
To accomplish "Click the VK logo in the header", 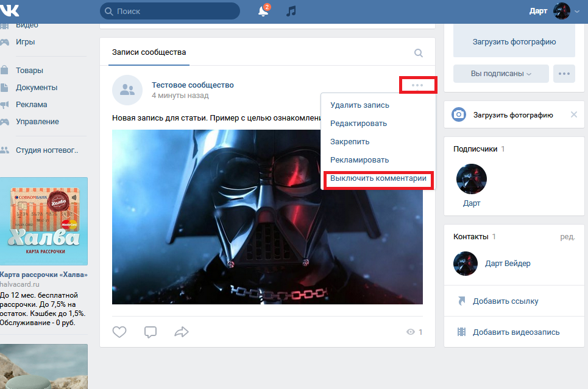I will pyautogui.click(x=9, y=10).
